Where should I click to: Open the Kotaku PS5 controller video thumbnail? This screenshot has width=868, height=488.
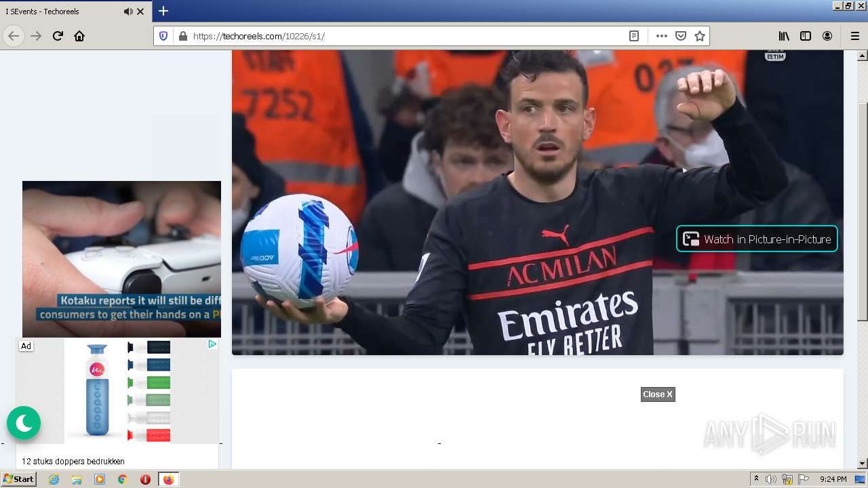[121, 259]
